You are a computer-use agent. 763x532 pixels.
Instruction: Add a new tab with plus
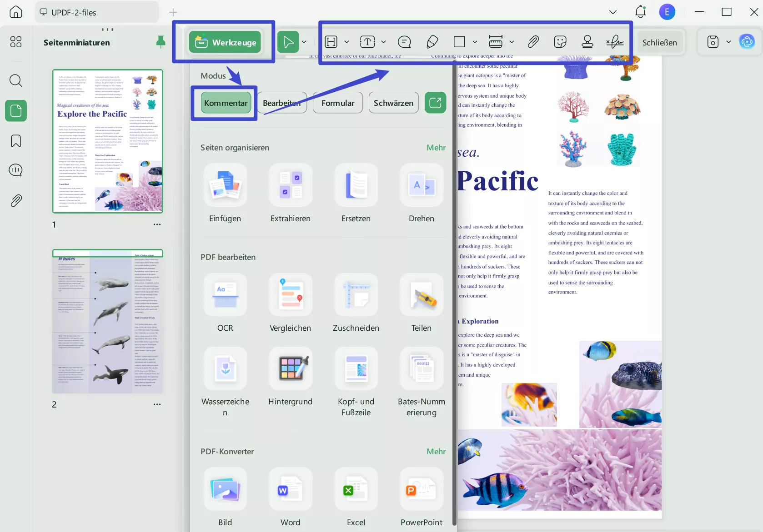[173, 12]
